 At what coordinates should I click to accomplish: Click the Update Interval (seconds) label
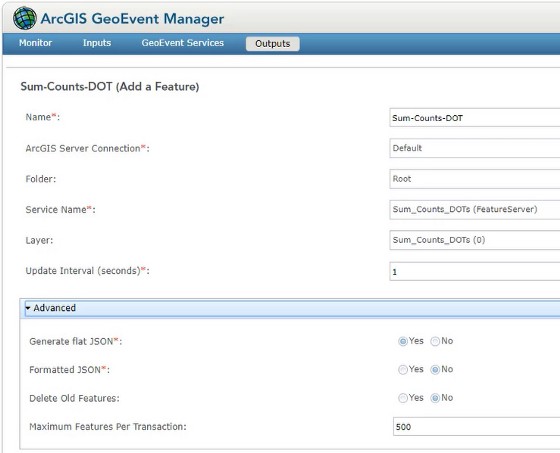pos(87,271)
